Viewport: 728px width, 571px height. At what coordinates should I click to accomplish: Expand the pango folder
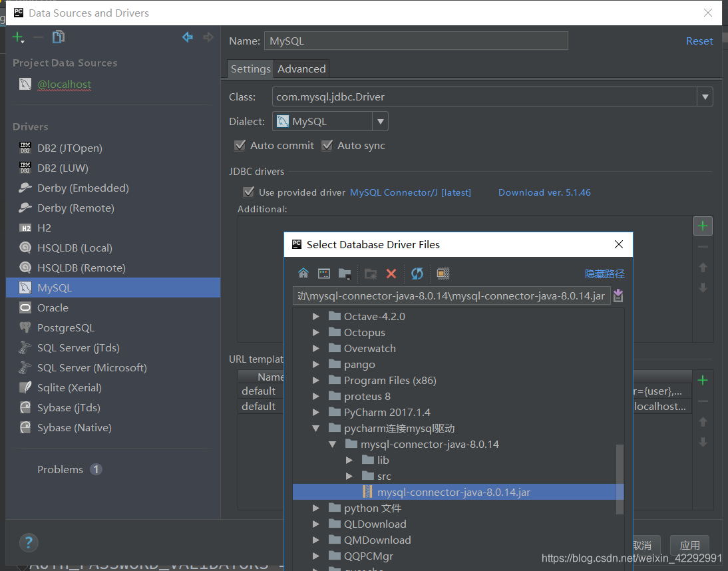pos(315,365)
